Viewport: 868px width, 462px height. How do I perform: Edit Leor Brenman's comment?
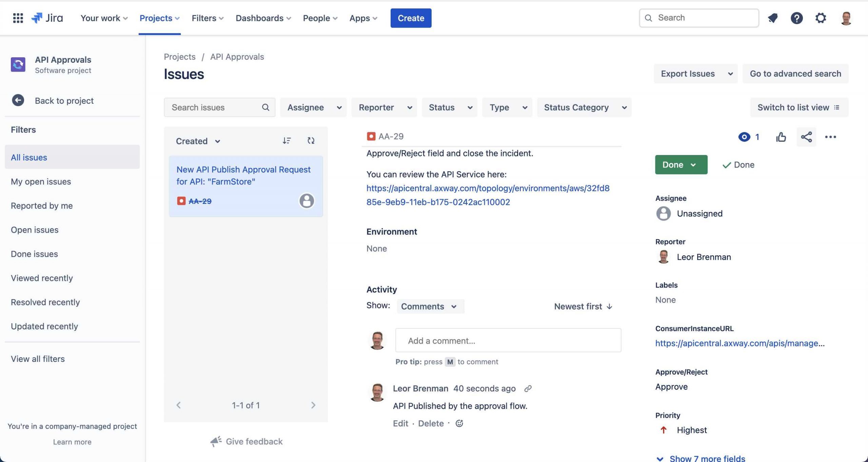point(400,423)
